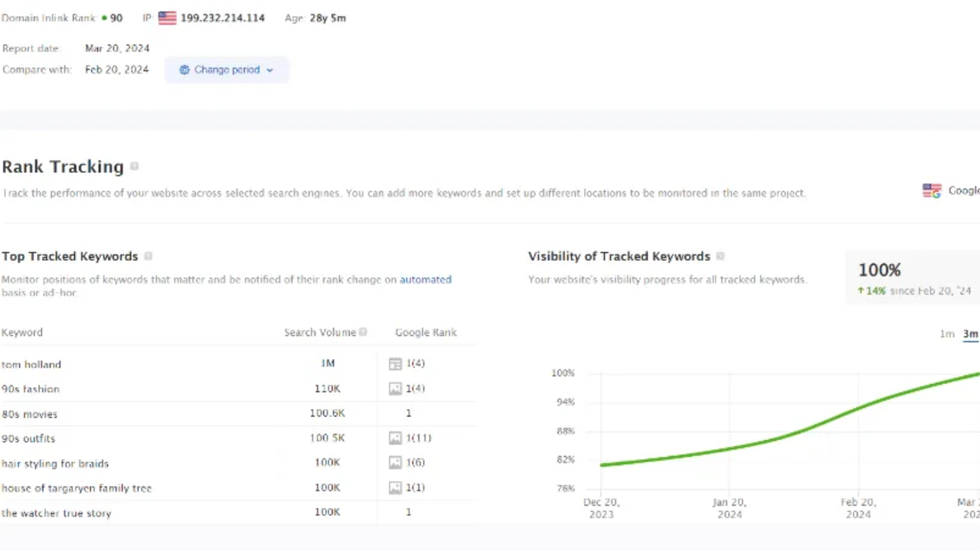Click the US flag next to IP address
This screenshot has height=551, width=980.
[x=167, y=18]
